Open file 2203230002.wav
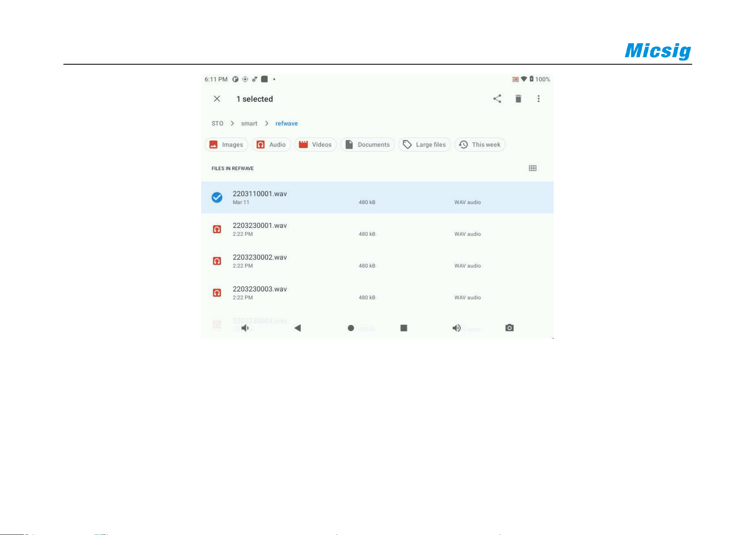The width and height of the screenshot is (756, 535). [x=377, y=261]
